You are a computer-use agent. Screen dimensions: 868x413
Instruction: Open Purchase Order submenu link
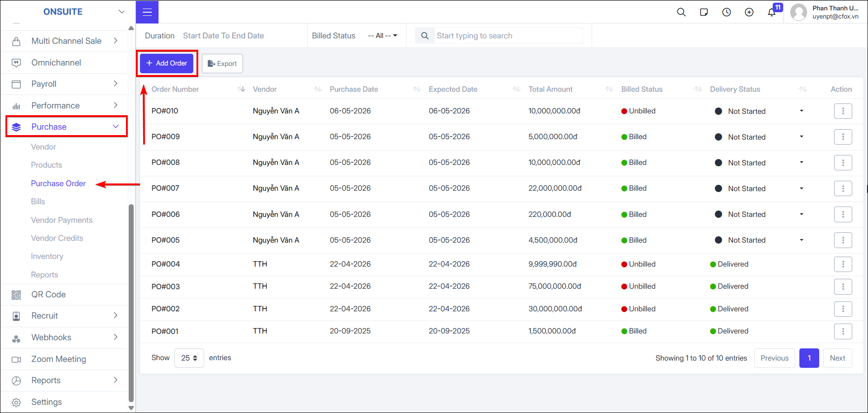58,183
